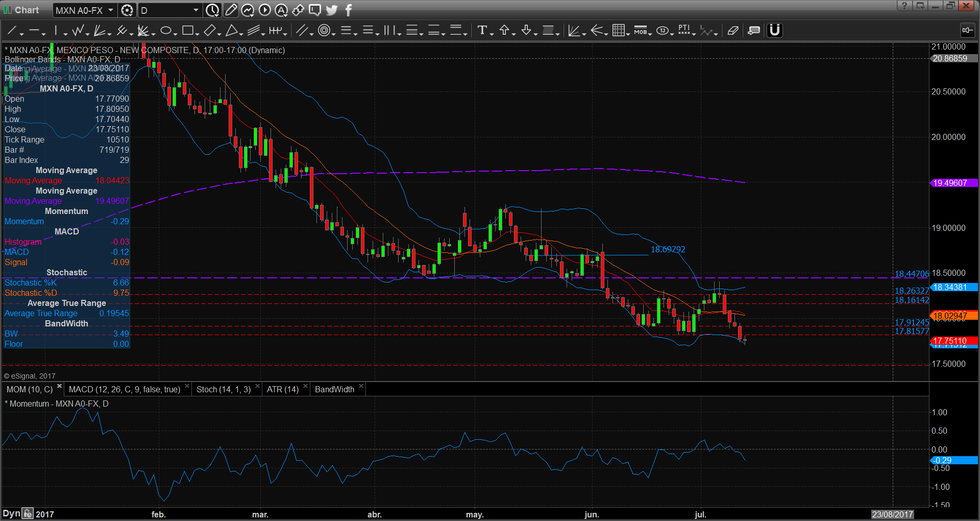Select the MOB make-or-break tool
This screenshot has width=980, height=521.
click(640, 31)
